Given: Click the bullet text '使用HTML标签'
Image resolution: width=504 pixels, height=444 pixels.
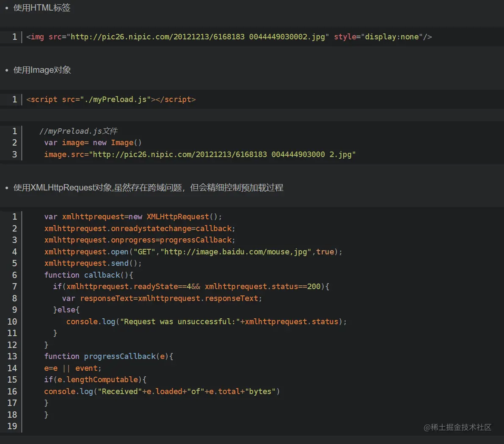Looking at the screenshot, I should (x=42, y=8).
